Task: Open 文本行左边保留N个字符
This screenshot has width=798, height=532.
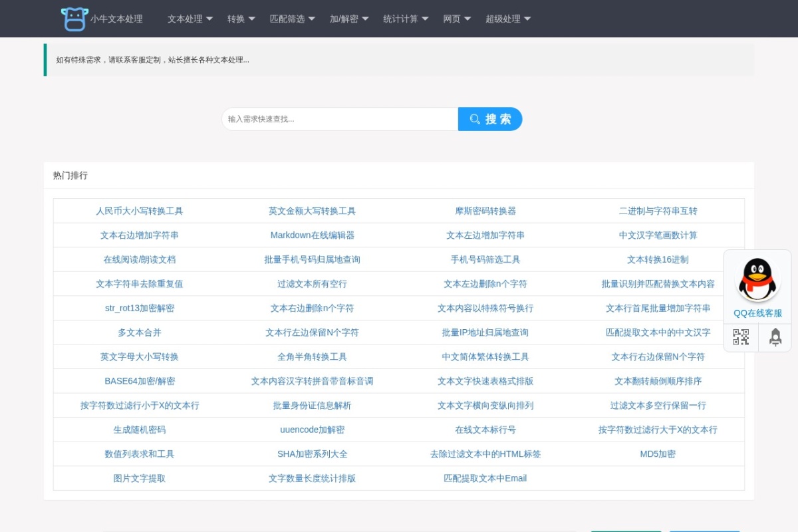Action: point(313,332)
